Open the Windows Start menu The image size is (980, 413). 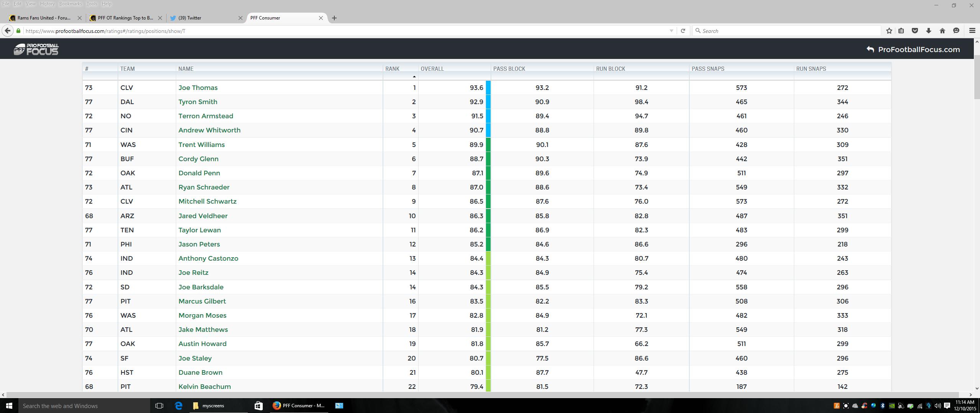point(9,406)
